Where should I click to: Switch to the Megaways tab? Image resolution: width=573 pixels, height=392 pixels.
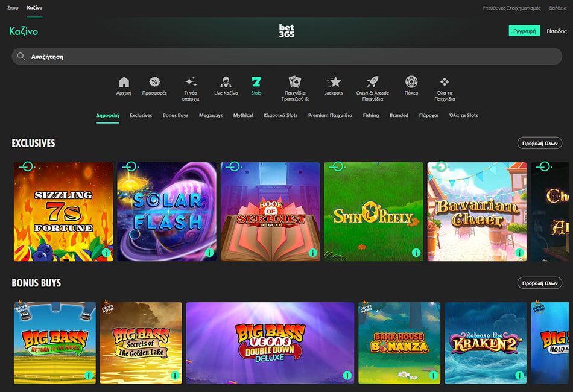click(211, 115)
